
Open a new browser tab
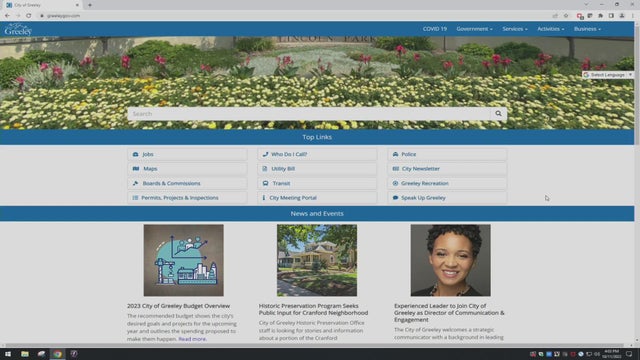point(90,5)
